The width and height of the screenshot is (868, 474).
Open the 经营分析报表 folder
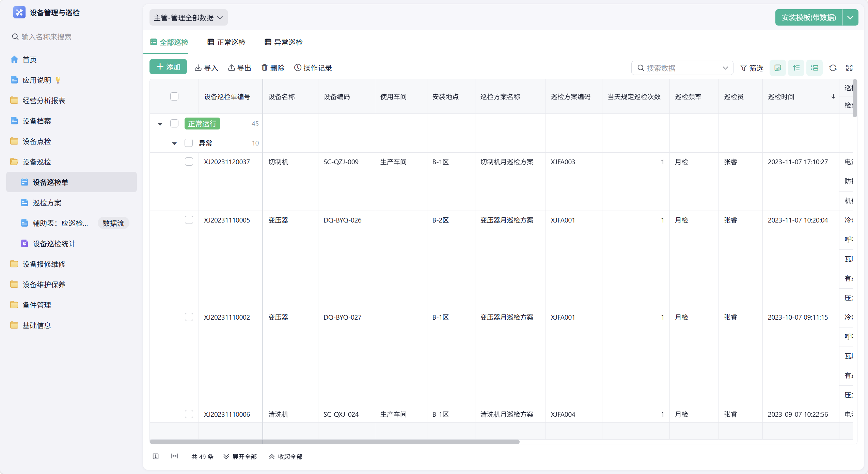tap(44, 101)
